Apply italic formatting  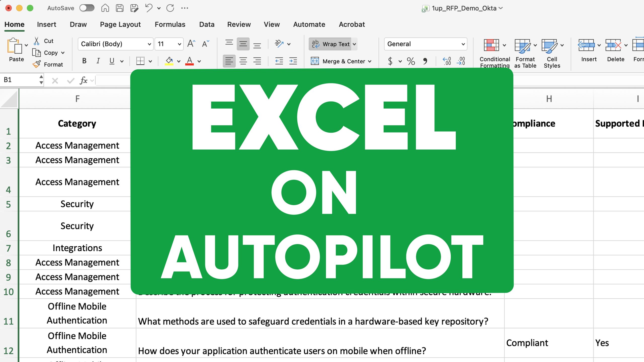pos(98,61)
